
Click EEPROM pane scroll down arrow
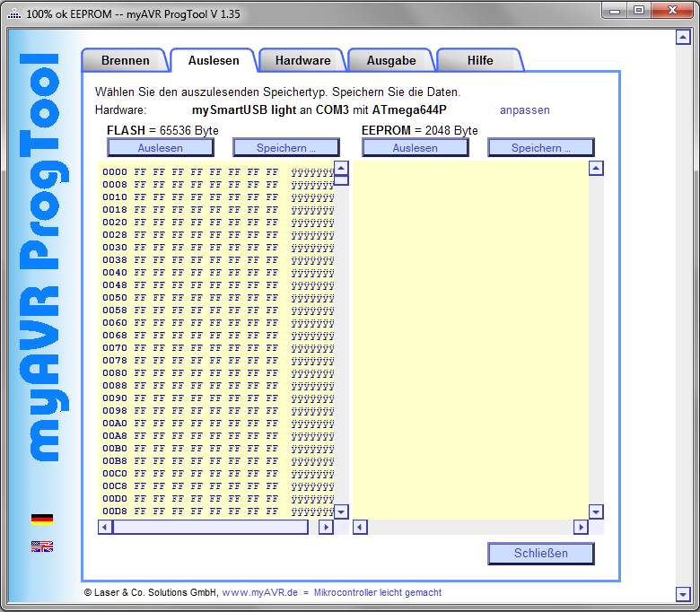(x=597, y=512)
